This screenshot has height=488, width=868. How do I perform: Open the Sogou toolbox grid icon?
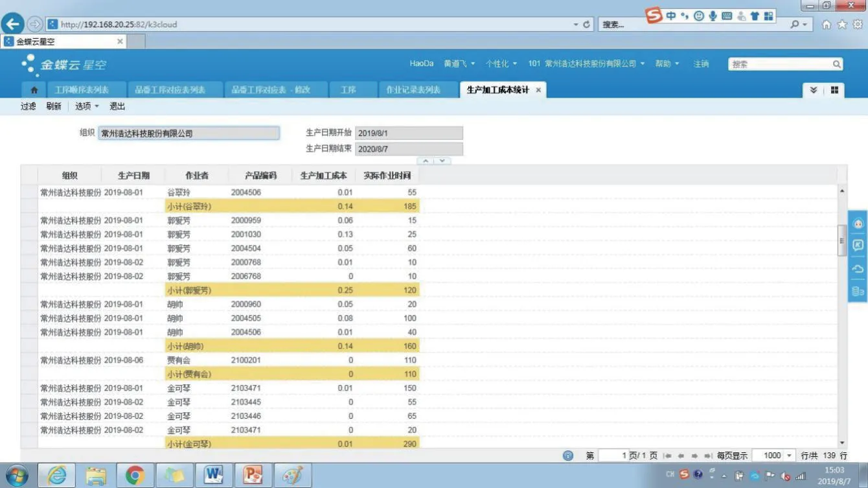pyautogui.click(x=769, y=16)
